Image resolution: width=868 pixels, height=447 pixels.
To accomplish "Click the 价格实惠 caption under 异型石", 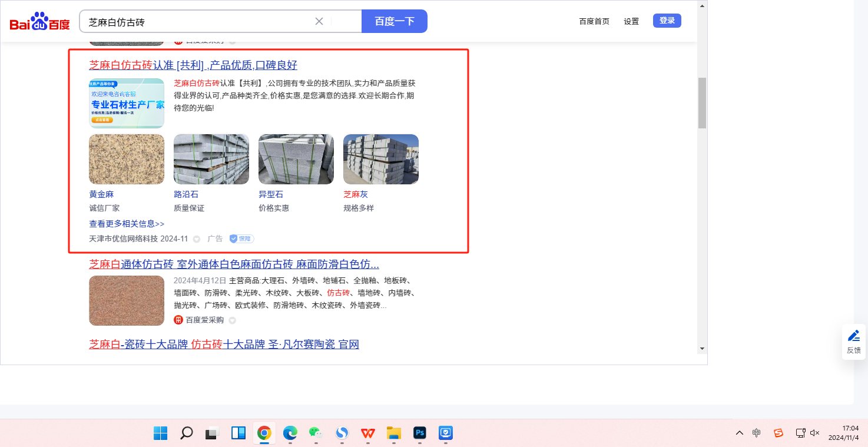I will click(x=274, y=208).
